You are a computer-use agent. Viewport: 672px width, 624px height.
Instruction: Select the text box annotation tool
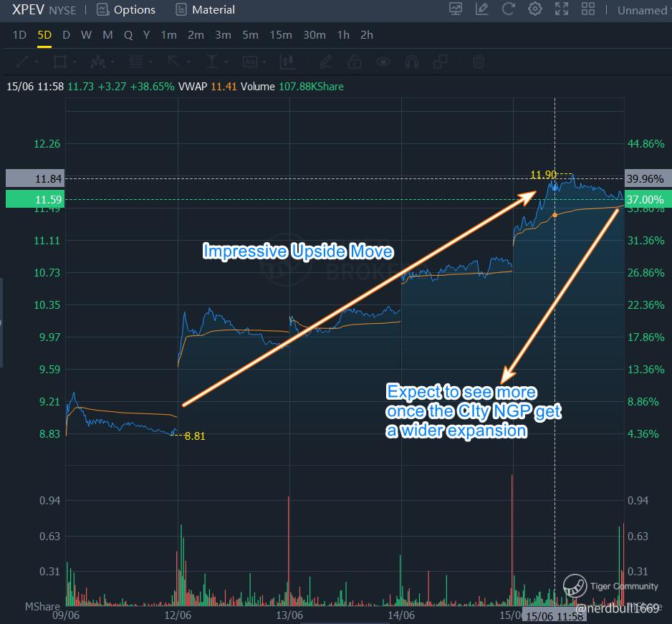(250, 62)
